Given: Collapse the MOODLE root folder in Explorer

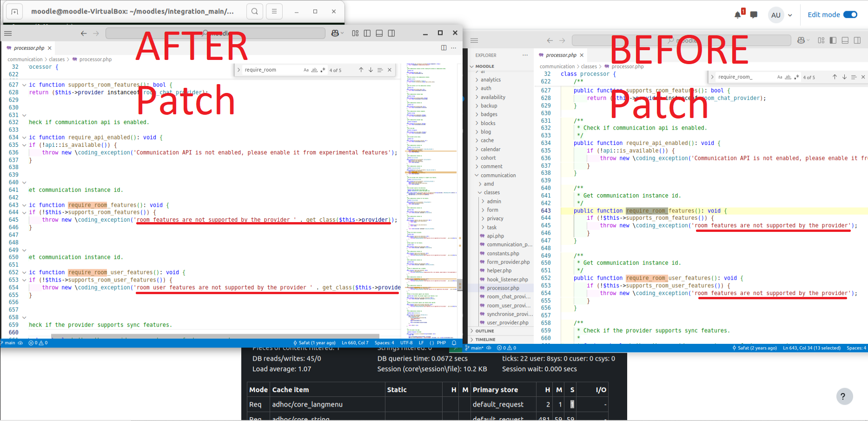Looking at the screenshot, I should point(471,66).
